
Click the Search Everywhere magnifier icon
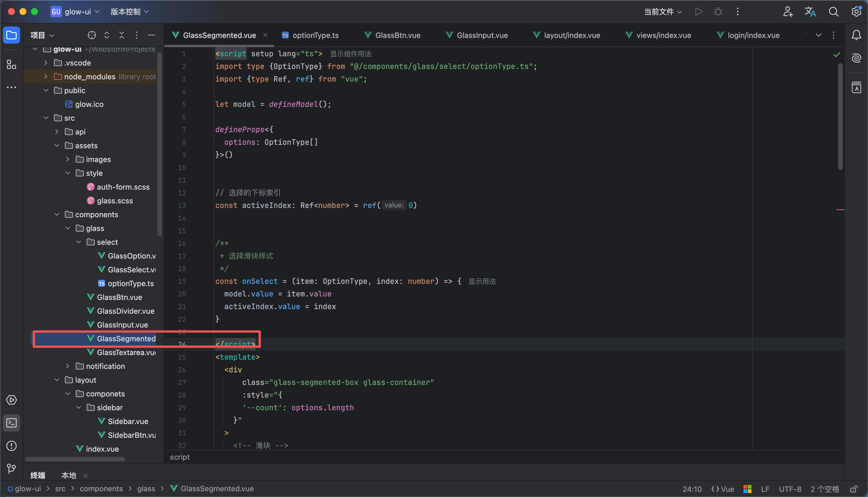point(833,11)
